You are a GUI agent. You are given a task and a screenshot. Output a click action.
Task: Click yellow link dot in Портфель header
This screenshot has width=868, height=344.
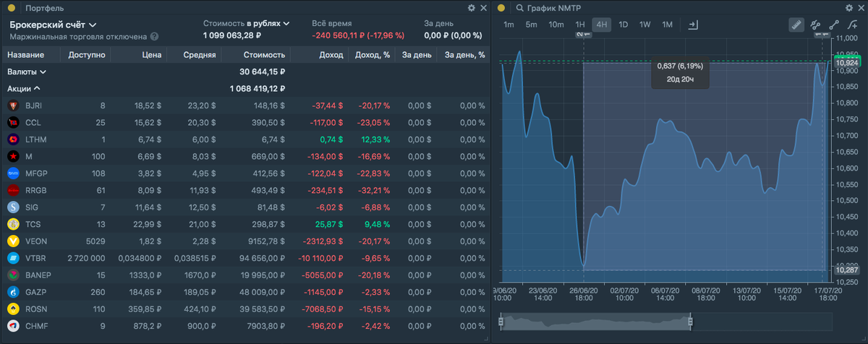(12, 8)
